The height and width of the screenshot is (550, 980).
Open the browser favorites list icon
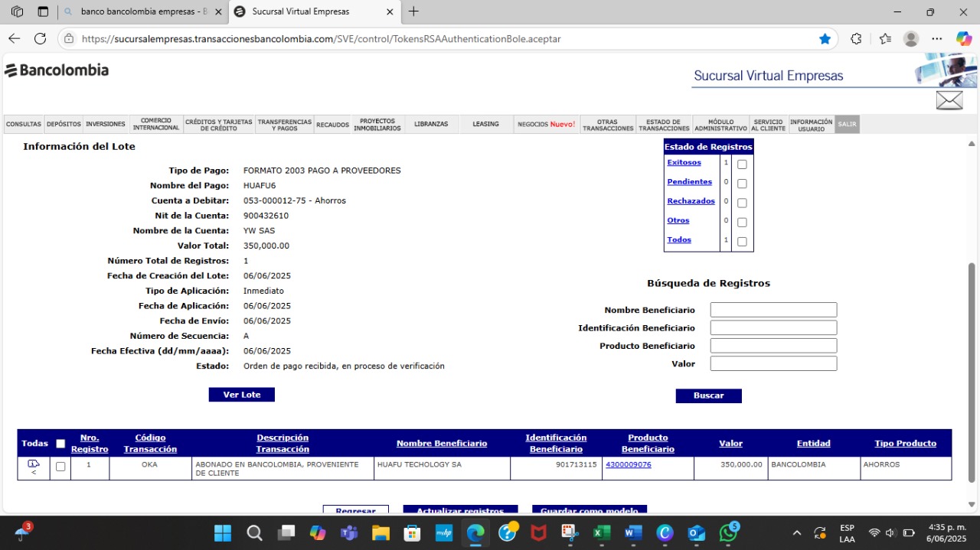pos(885,38)
